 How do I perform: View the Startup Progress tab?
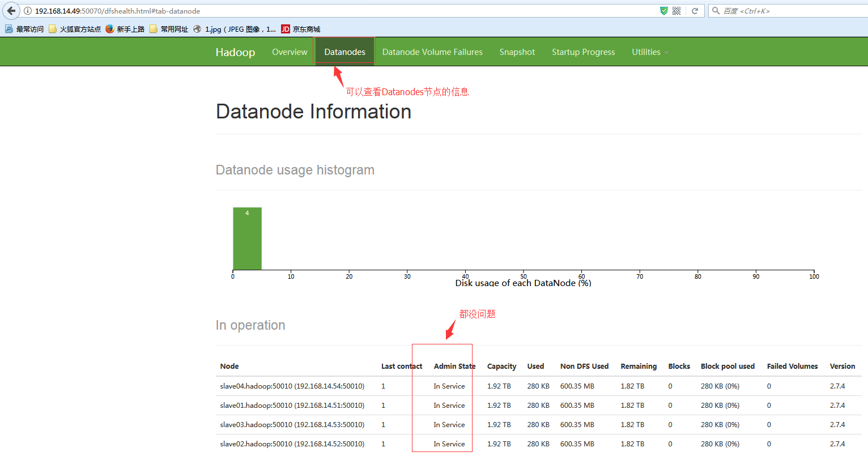click(583, 52)
